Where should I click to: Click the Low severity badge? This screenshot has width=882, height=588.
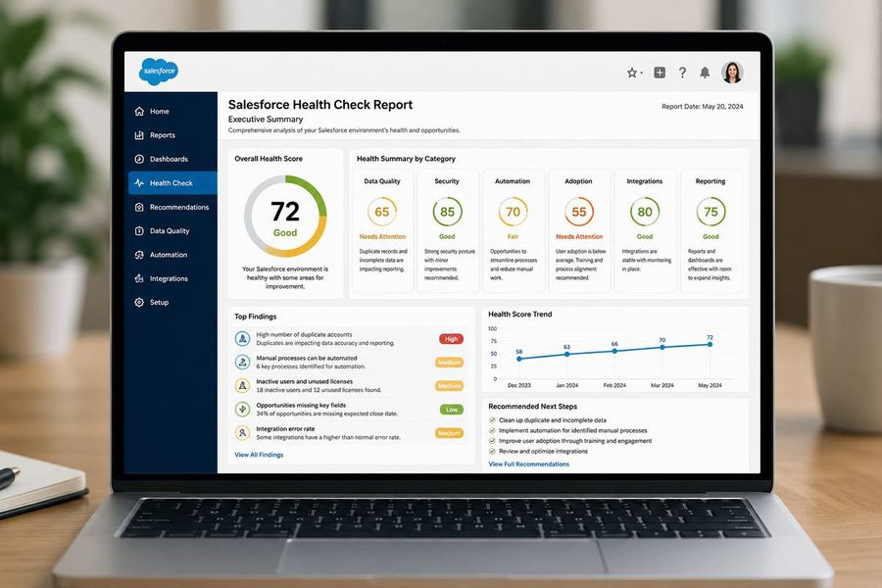pyautogui.click(x=452, y=410)
